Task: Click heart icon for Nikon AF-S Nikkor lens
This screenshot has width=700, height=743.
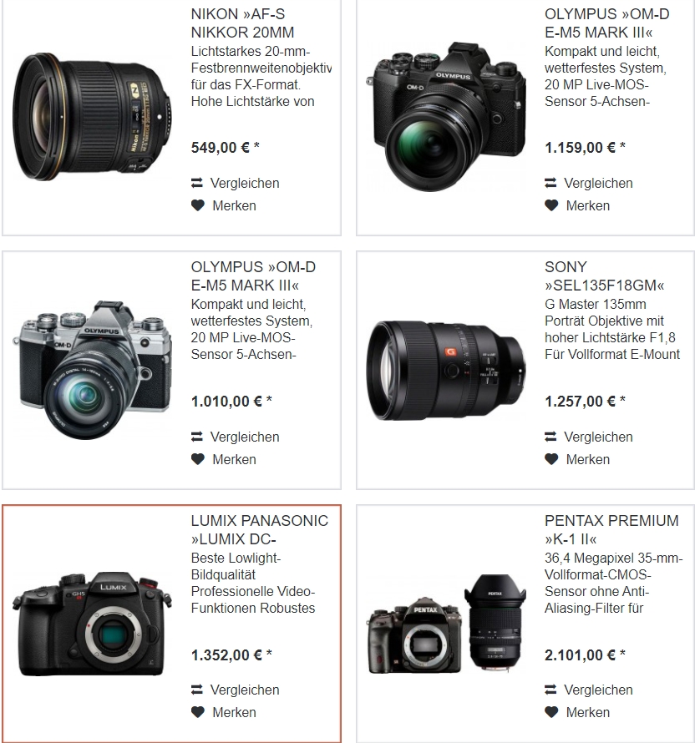Action: click(x=198, y=205)
